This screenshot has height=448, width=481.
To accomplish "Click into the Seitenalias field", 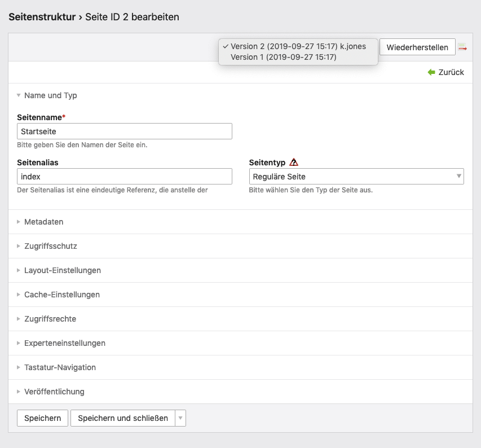I will [x=125, y=177].
